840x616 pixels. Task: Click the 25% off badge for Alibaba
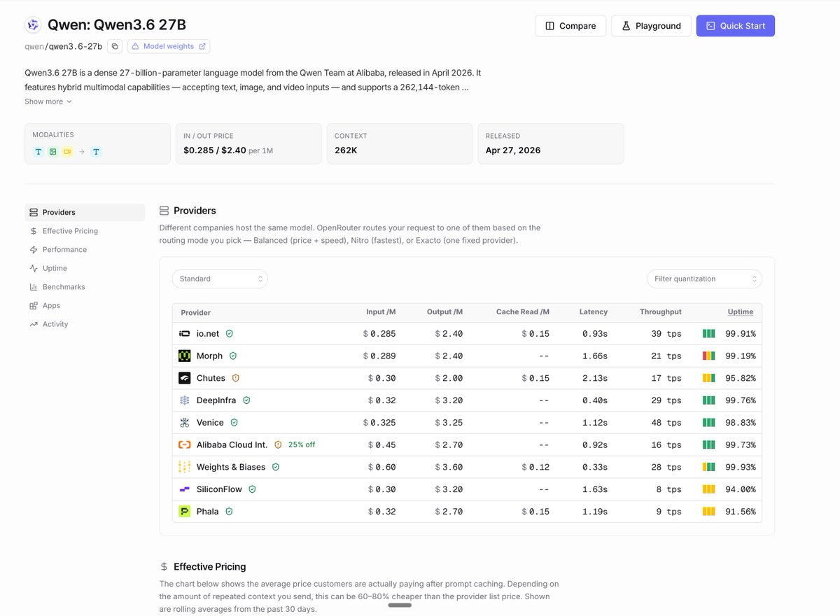click(302, 444)
